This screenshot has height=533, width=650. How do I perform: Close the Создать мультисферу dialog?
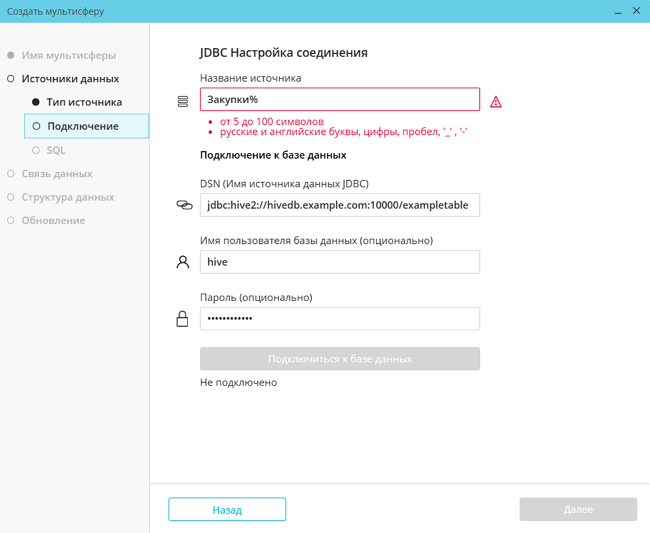coord(636,11)
